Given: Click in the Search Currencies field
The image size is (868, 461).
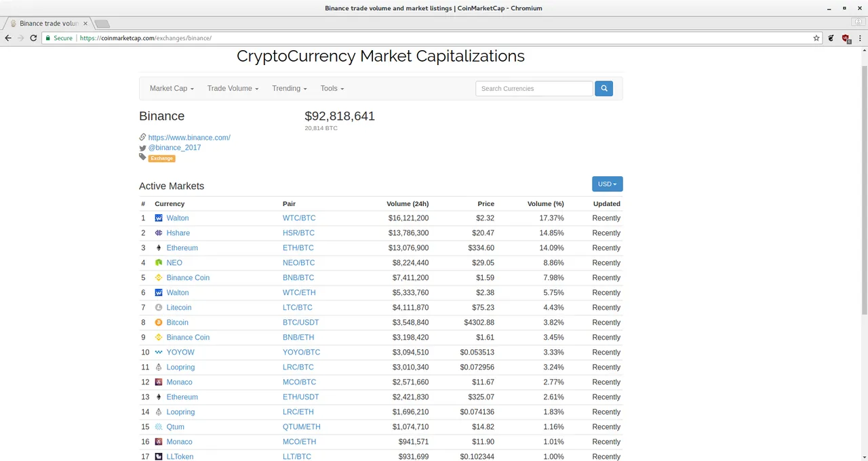Looking at the screenshot, I should coord(534,88).
